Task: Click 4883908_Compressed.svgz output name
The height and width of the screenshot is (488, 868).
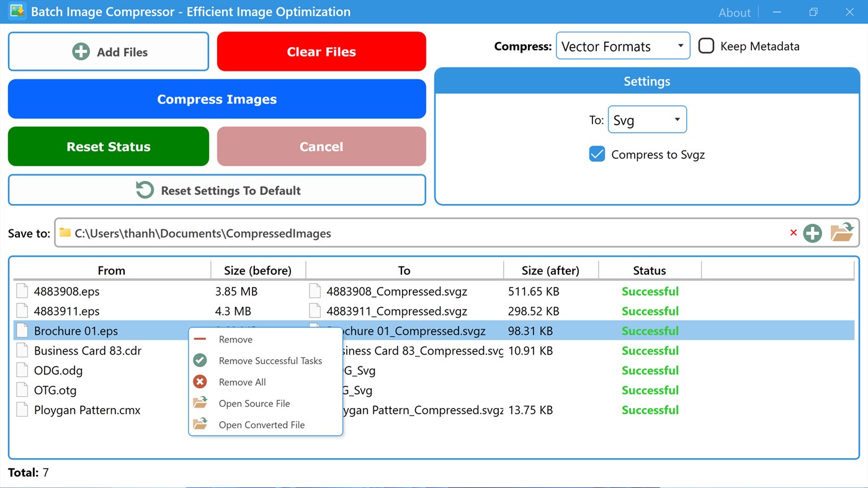Action: pos(397,291)
